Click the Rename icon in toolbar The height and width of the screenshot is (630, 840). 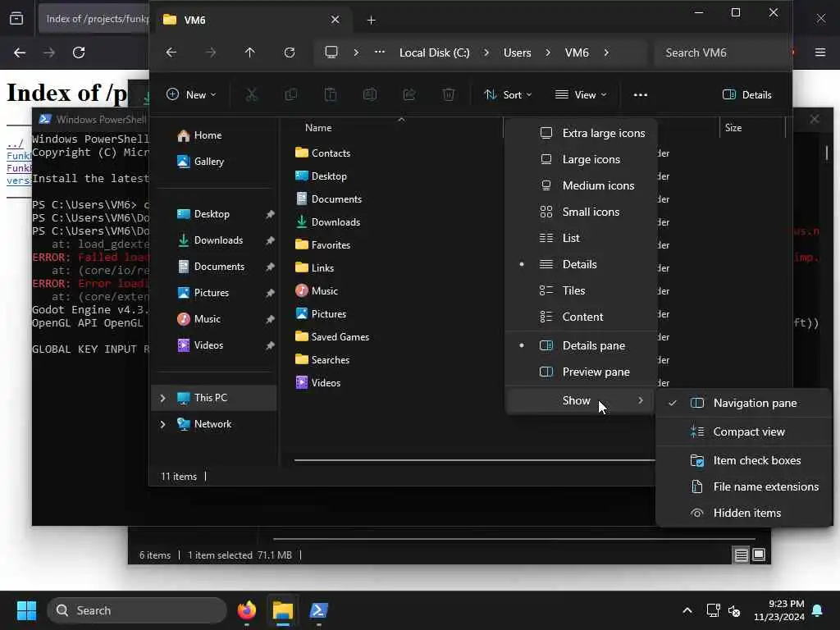370,95
